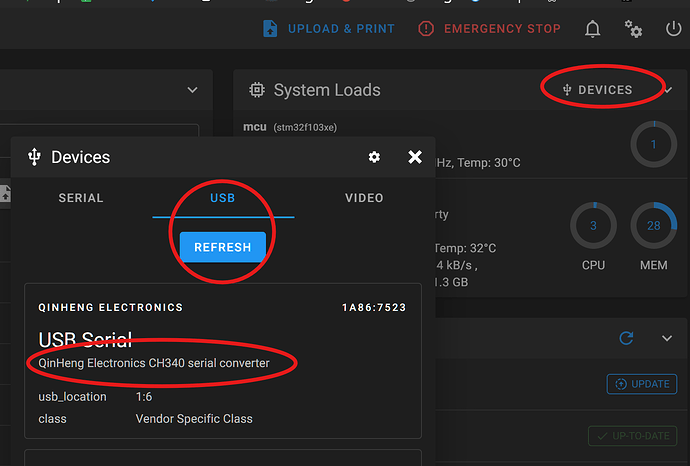Click the Refresh button
690x466 pixels.
pos(223,247)
